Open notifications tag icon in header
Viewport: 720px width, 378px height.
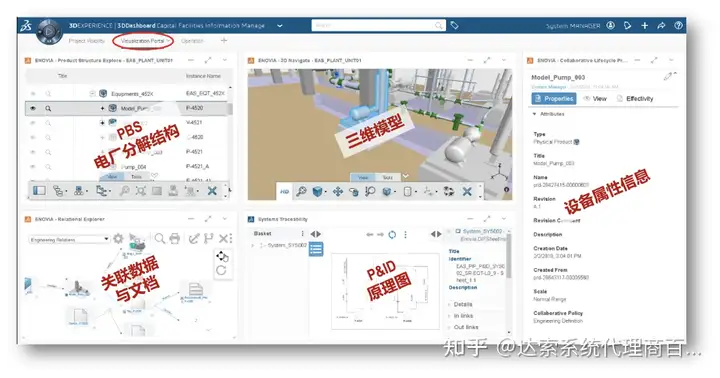[x=627, y=26]
